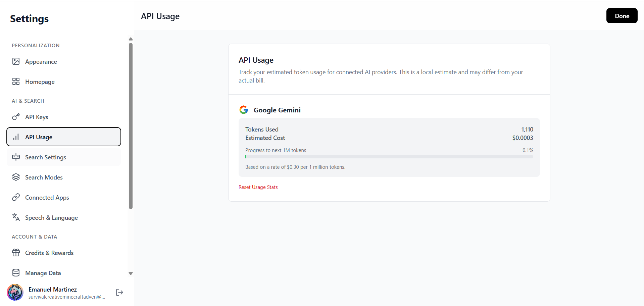Select the Manage Data database icon
The width and height of the screenshot is (644, 306).
16,273
